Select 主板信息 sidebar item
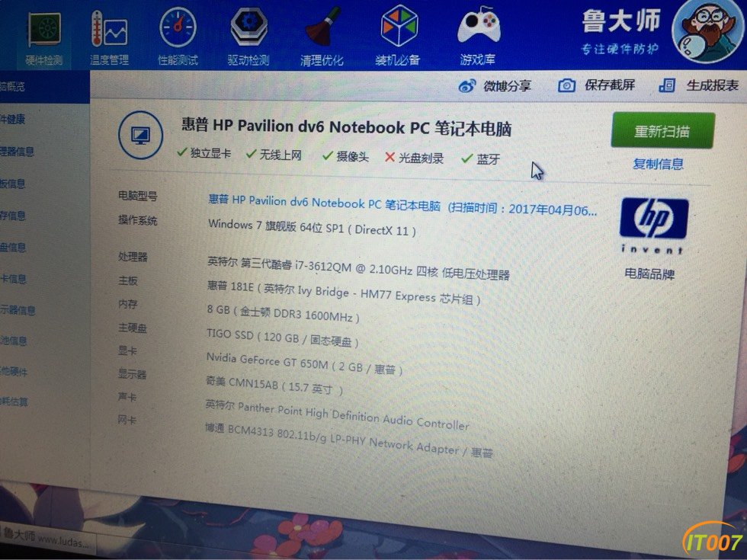747x560 pixels. click(13, 184)
